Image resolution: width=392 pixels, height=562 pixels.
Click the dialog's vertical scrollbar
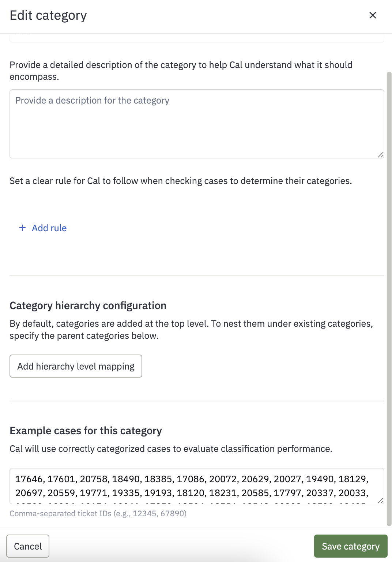(x=389, y=299)
